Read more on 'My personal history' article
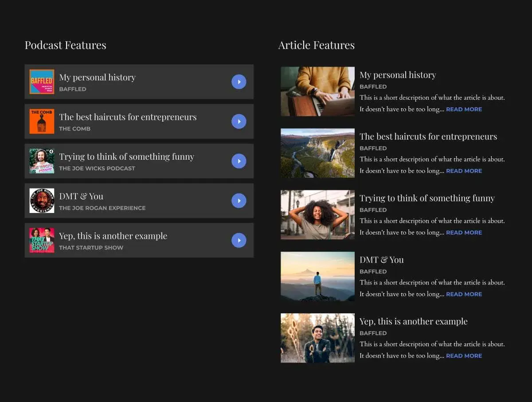Viewport: 532px width, 402px height. point(464,109)
